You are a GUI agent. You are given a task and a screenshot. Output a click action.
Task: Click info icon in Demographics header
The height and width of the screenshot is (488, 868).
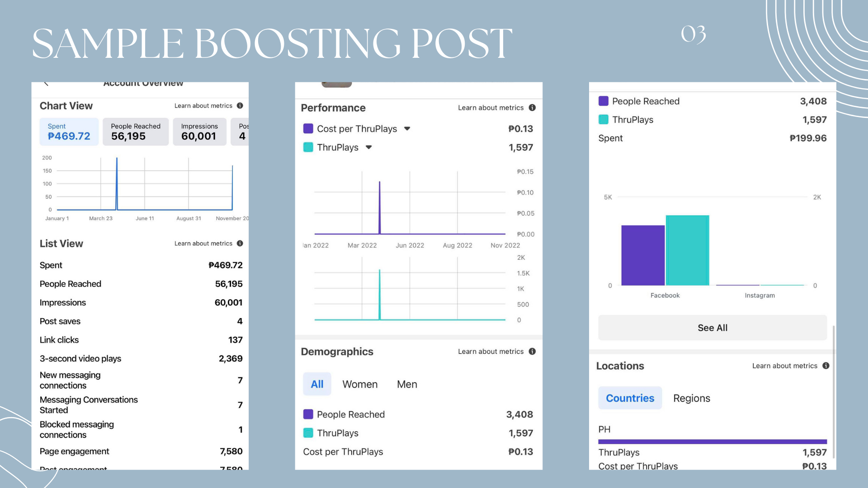tap(532, 352)
